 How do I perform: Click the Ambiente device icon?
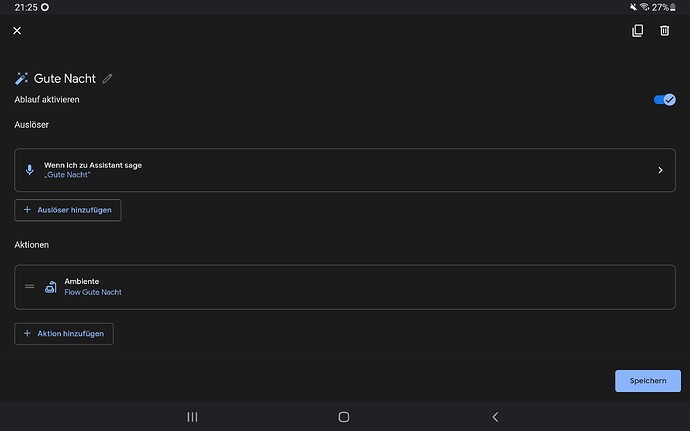tap(51, 287)
